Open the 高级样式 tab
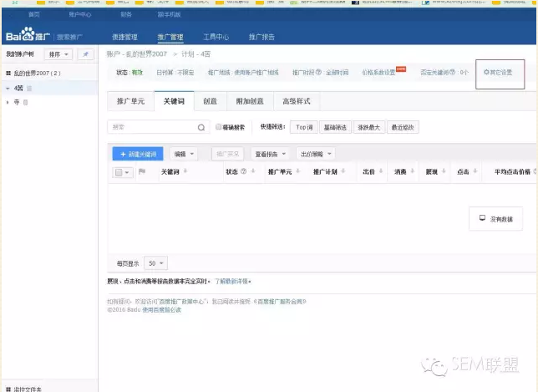This screenshot has width=538, height=392. tap(297, 101)
